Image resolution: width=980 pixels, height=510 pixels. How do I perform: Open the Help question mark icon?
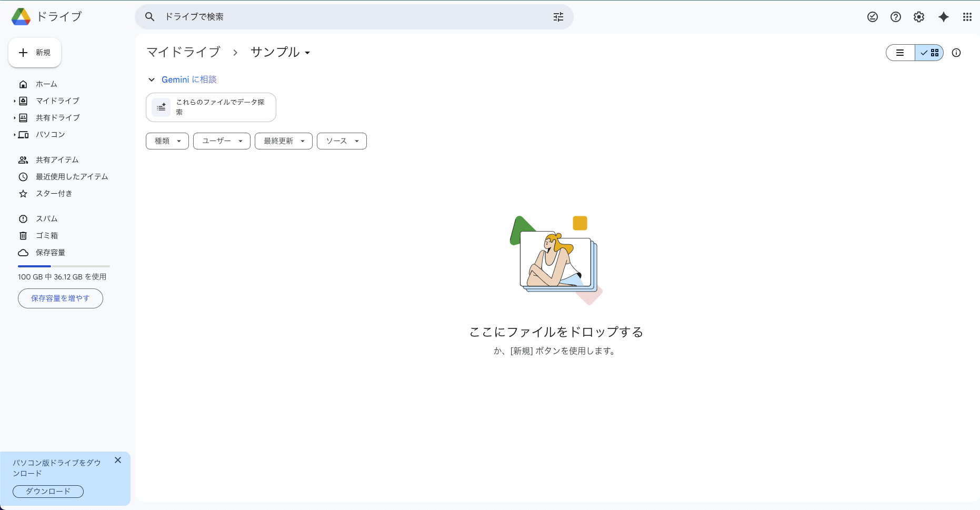tap(896, 17)
